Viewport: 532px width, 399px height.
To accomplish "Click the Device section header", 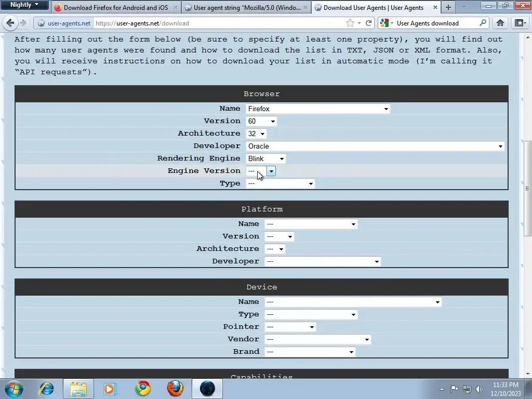I will [x=262, y=287].
